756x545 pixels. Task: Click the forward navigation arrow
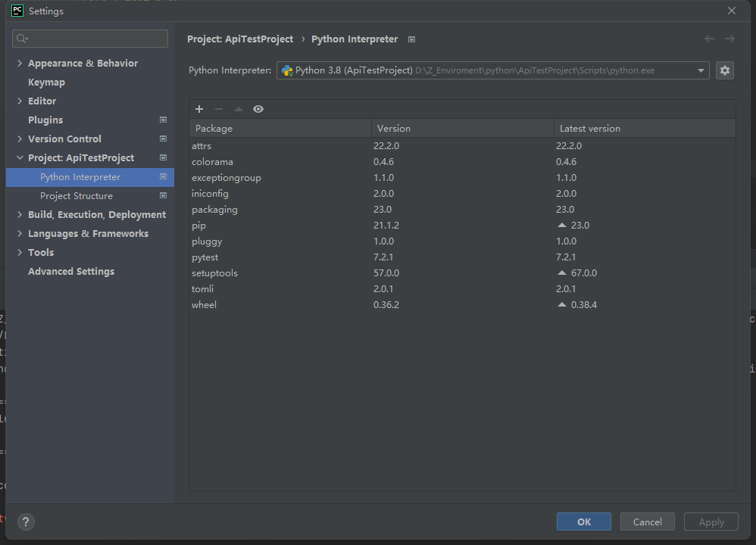coord(729,39)
